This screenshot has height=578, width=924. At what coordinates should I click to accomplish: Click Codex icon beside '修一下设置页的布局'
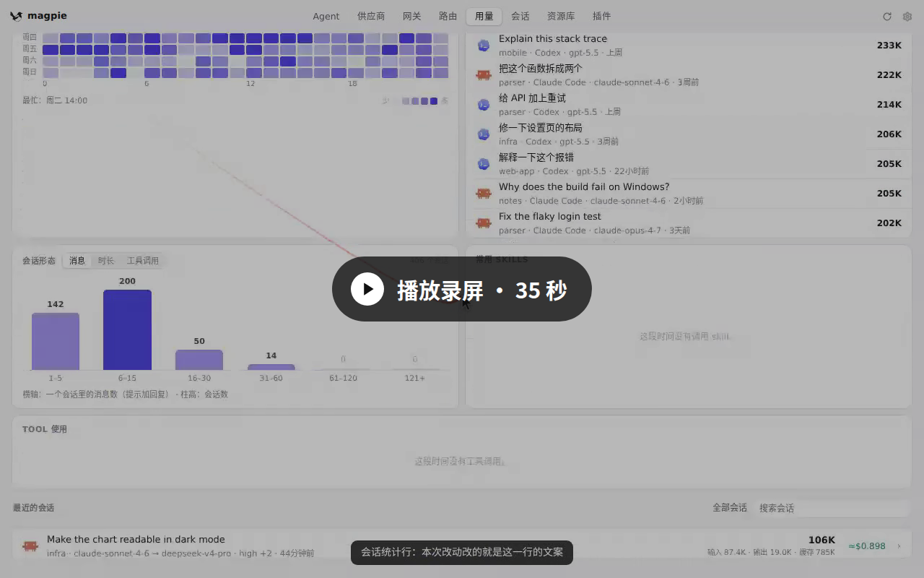(484, 134)
